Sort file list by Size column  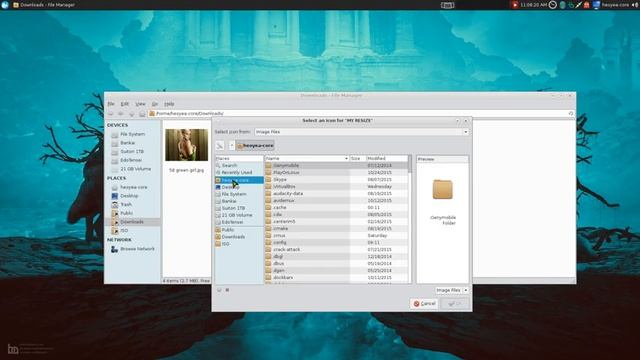click(x=358, y=158)
